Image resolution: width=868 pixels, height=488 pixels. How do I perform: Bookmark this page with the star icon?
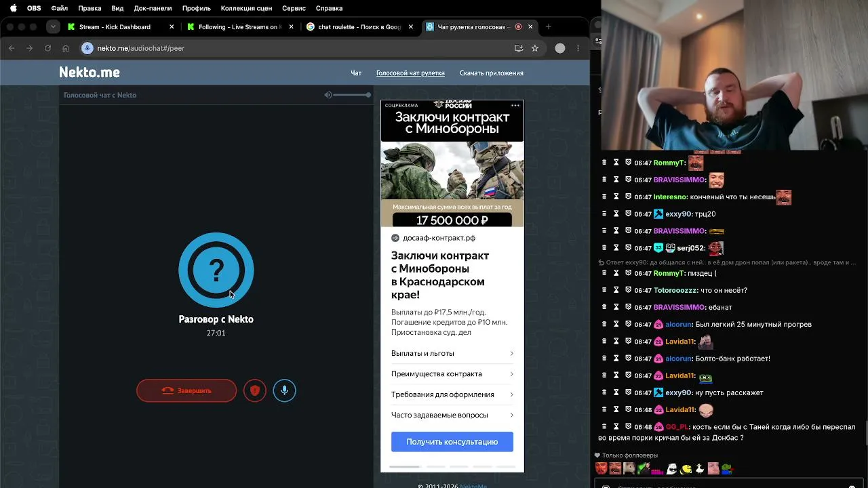(535, 48)
